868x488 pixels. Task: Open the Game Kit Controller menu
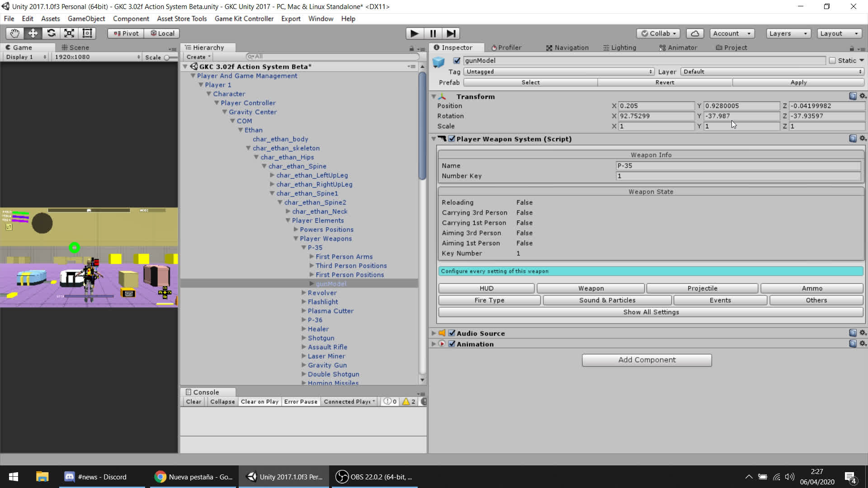click(x=244, y=19)
